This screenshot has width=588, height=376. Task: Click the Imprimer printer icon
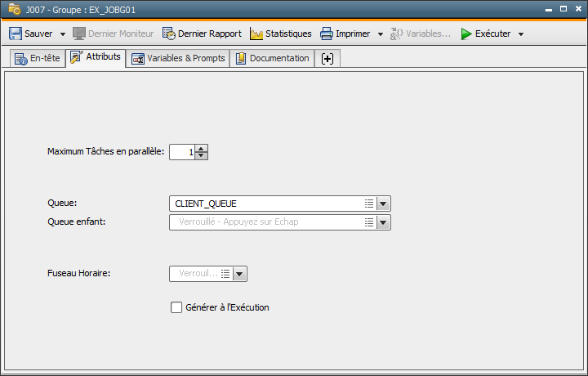click(x=326, y=34)
